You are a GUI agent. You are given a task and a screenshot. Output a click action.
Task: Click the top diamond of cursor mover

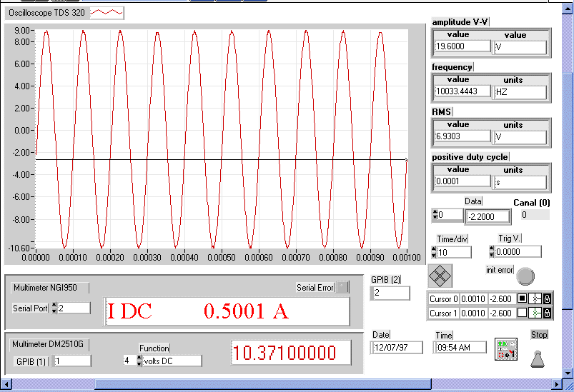440,270
